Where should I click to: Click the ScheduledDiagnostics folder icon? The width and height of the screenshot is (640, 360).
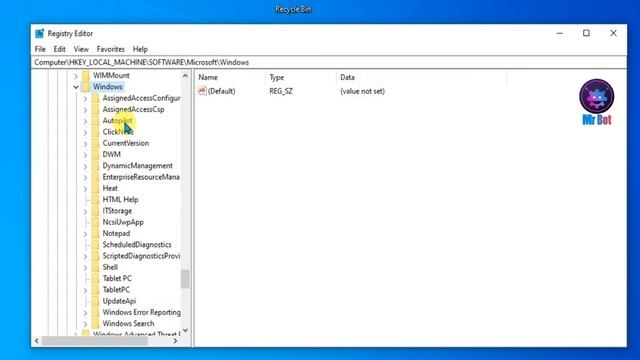pos(96,244)
